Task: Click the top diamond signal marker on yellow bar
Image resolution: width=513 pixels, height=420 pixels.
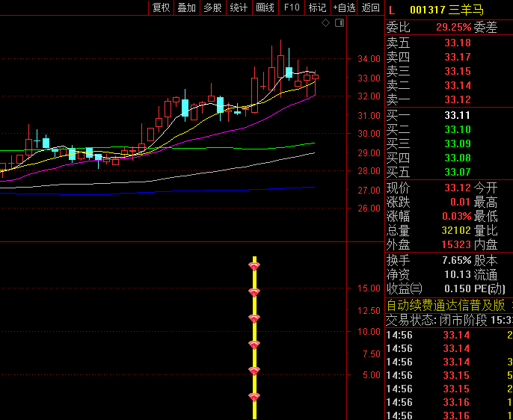Action: tap(254, 266)
